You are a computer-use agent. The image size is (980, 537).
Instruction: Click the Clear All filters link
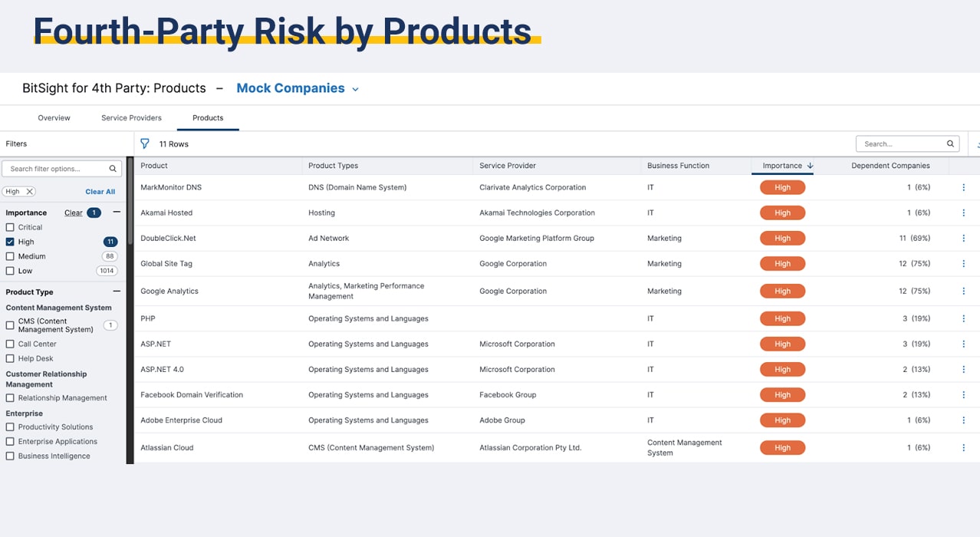[100, 192]
